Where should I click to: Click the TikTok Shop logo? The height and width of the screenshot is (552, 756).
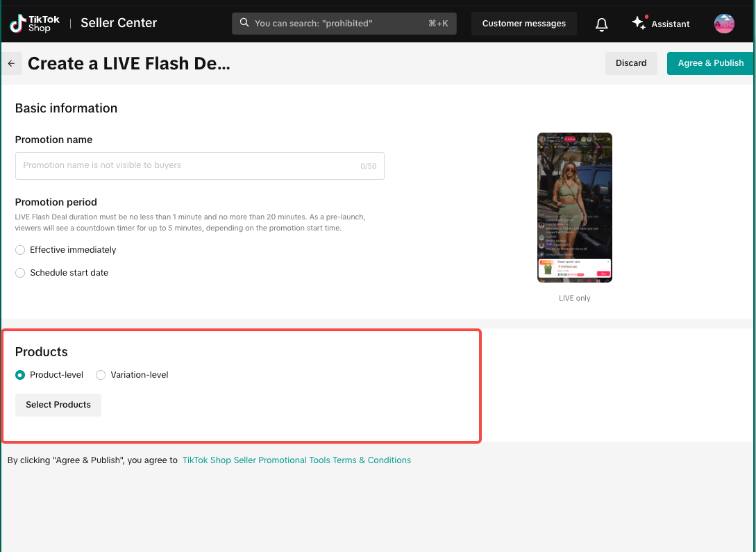click(35, 24)
